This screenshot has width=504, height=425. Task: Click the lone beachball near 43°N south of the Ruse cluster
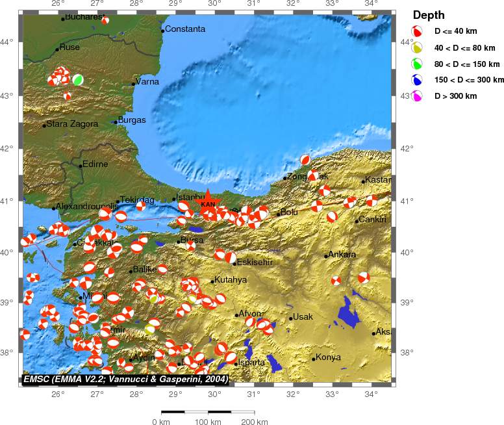[x=67, y=96]
